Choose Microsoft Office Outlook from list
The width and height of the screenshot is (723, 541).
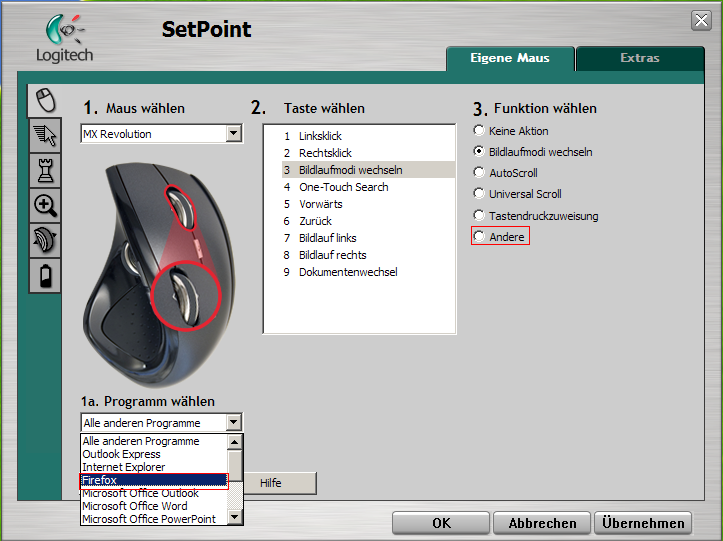point(154,493)
